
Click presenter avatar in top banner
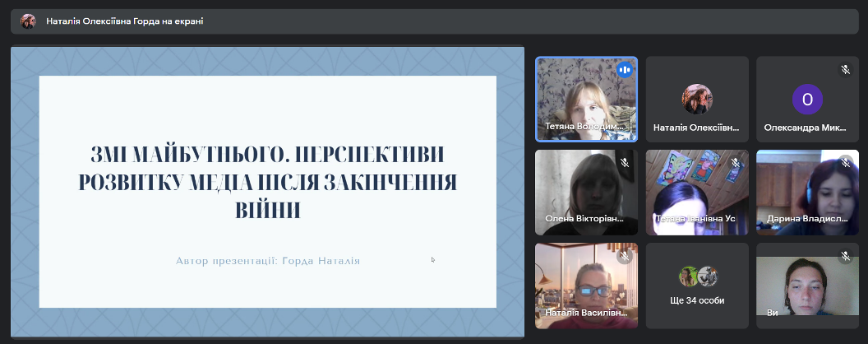28,21
